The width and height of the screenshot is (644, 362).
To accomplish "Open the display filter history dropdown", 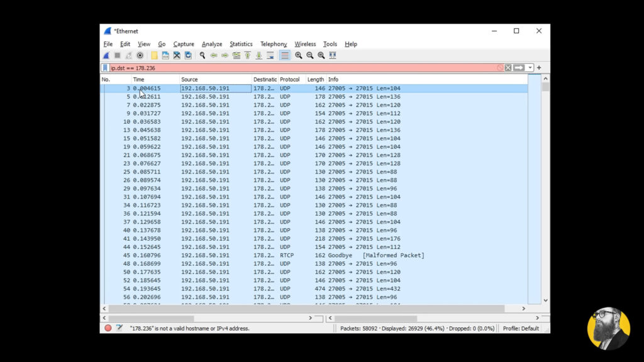I will tap(530, 68).
